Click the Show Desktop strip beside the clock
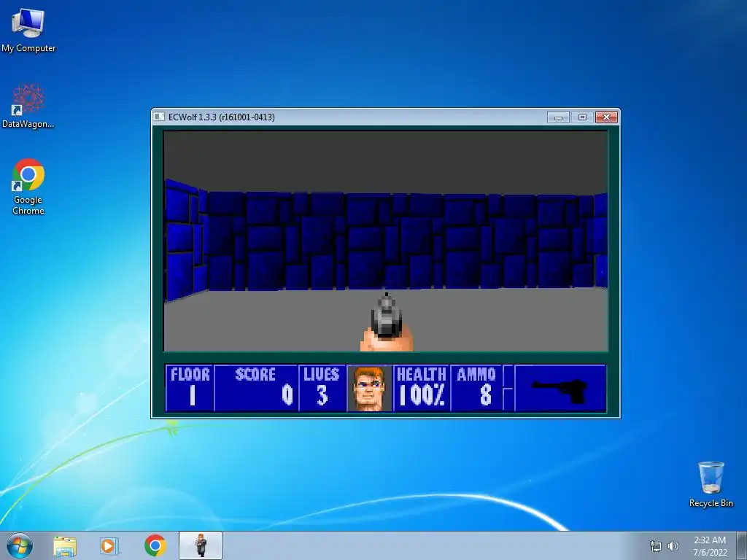Image resolution: width=747 pixels, height=560 pixels. [742, 545]
